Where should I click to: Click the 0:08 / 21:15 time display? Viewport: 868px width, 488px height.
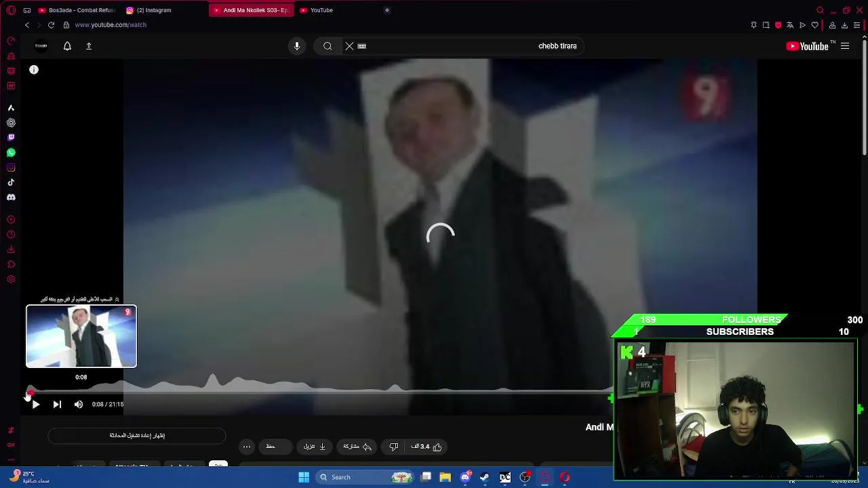[x=108, y=405]
